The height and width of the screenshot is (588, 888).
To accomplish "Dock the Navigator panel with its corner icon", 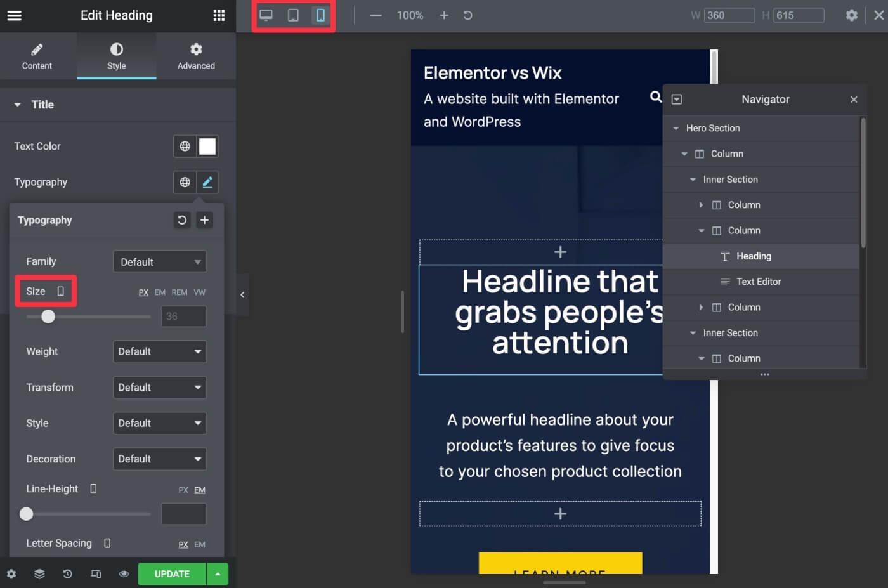I will point(677,100).
